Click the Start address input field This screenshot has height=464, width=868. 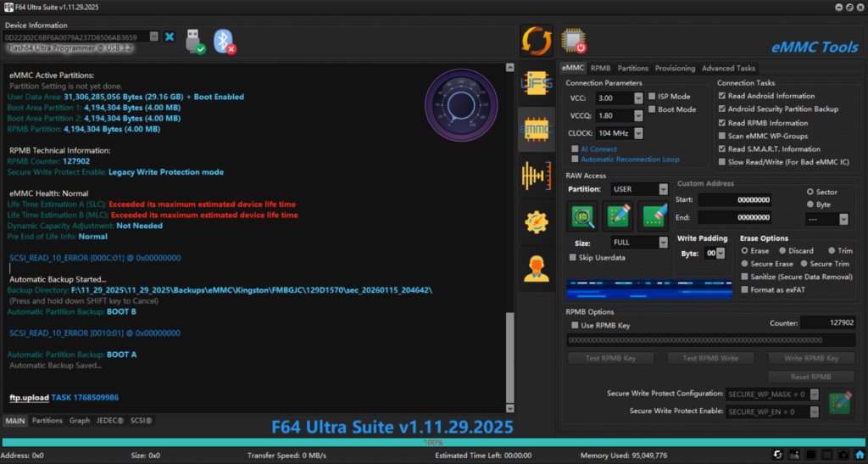(x=734, y=200)
